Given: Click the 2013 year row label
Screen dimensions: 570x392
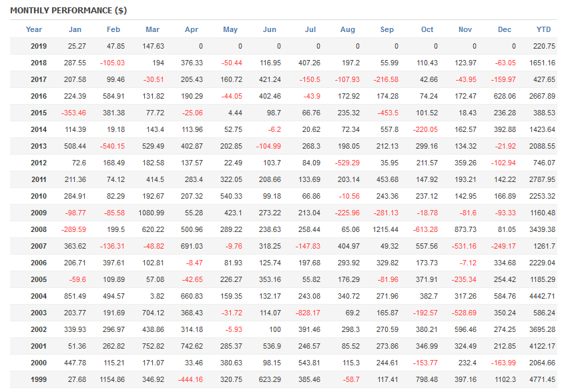Looking at the screenshot, I should point(39,146).
